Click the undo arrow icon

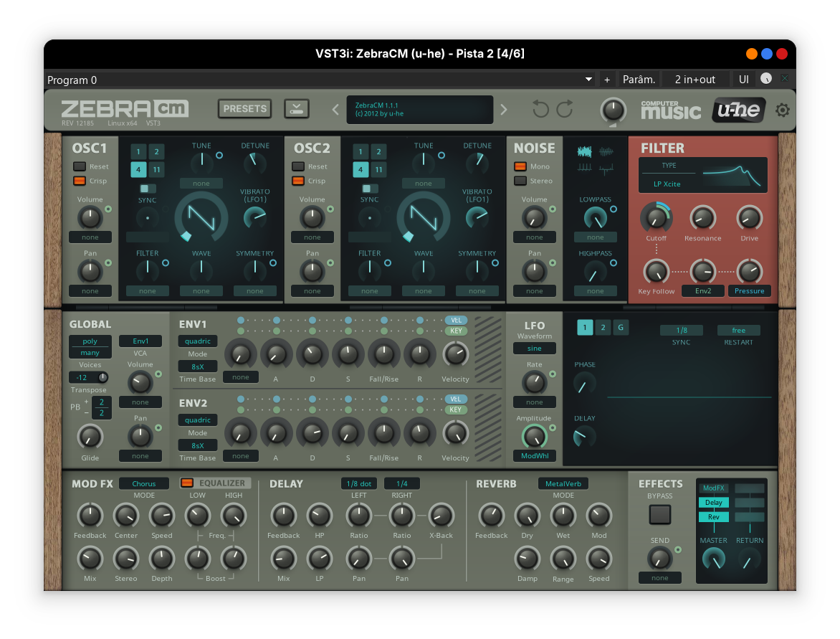[x=540, y=109]
